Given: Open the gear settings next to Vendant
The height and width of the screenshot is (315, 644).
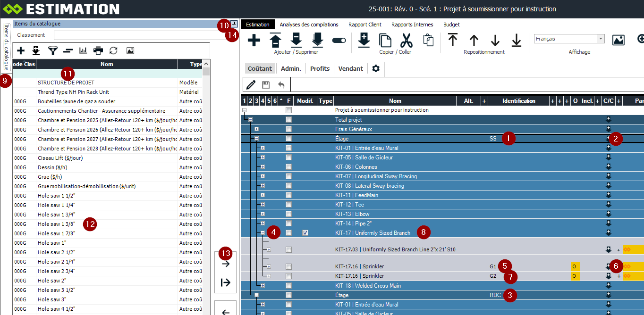Looking at the screenshot, I should [x=376, y=68].
